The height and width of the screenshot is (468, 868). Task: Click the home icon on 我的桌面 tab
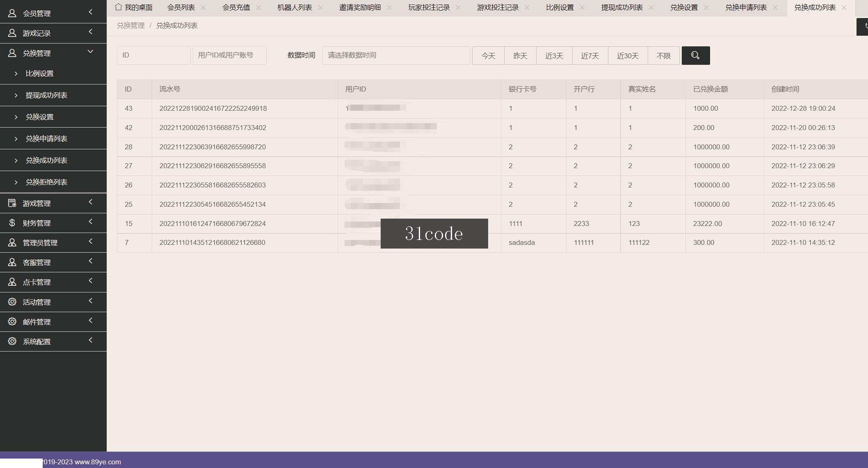click(x=119, y=7)
